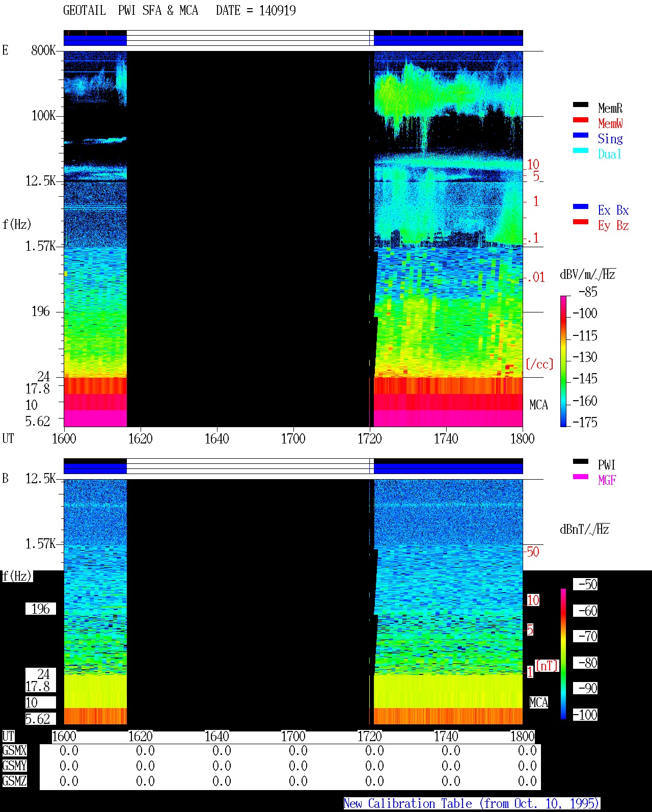Click the black PWI legend swatch
Viewport: 652px width, 812px height.
581,461
